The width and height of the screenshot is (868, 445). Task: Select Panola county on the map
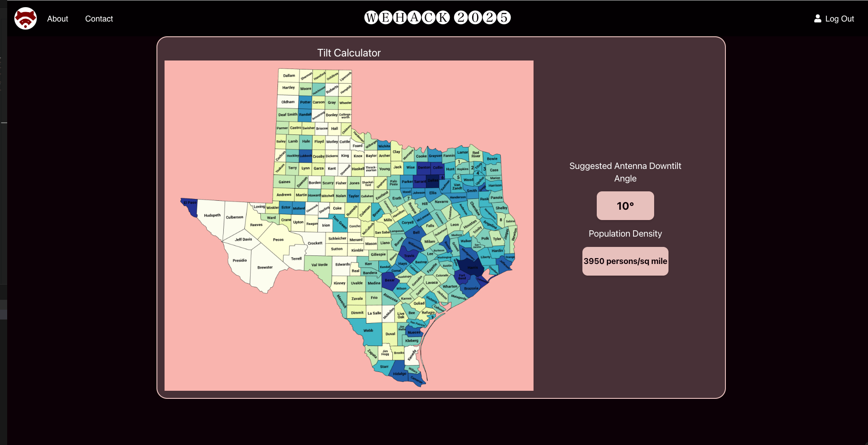pos(496,197)
